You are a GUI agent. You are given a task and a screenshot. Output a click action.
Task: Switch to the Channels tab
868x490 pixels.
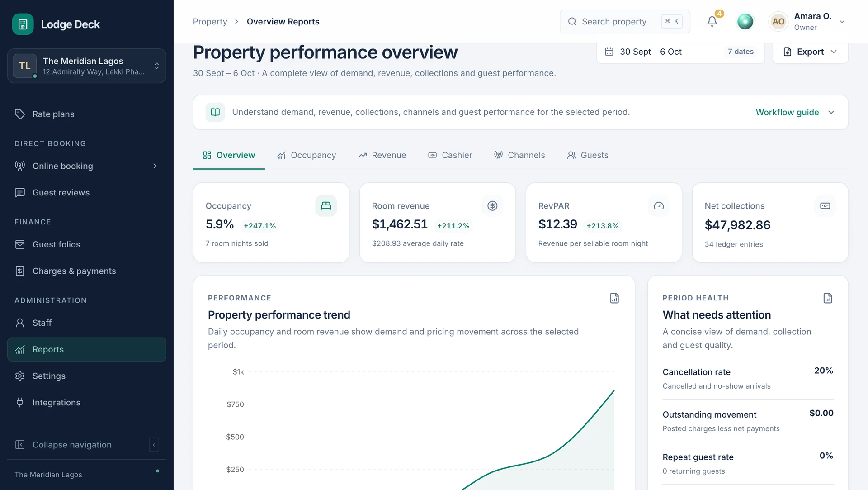click(x=519, y=155)
